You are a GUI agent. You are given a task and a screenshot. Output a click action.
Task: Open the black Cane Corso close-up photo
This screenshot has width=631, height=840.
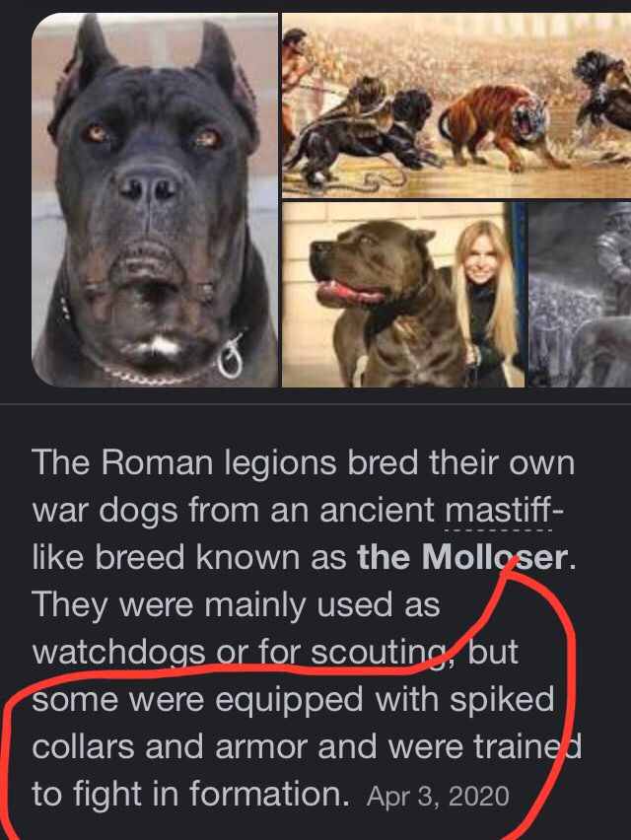pos(155,199)
